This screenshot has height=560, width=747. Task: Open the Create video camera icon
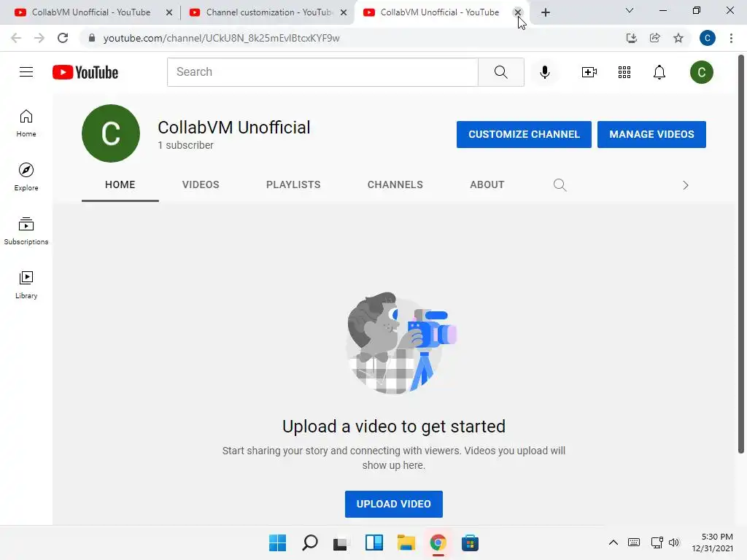click(x=589, y=72)
